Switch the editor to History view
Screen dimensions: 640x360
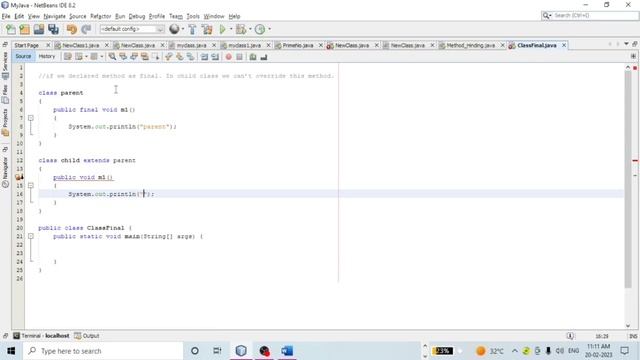click(x=47, y=56)
